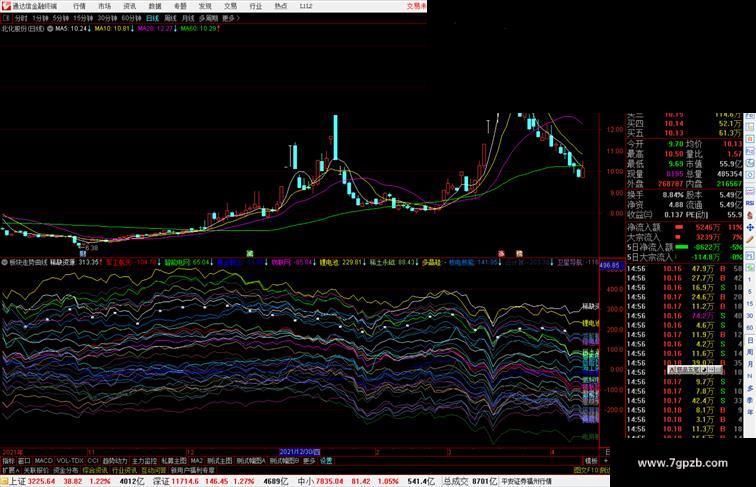Click the round icon beside indicator name in sub-chart
The image size is (756, 487).
5,263
